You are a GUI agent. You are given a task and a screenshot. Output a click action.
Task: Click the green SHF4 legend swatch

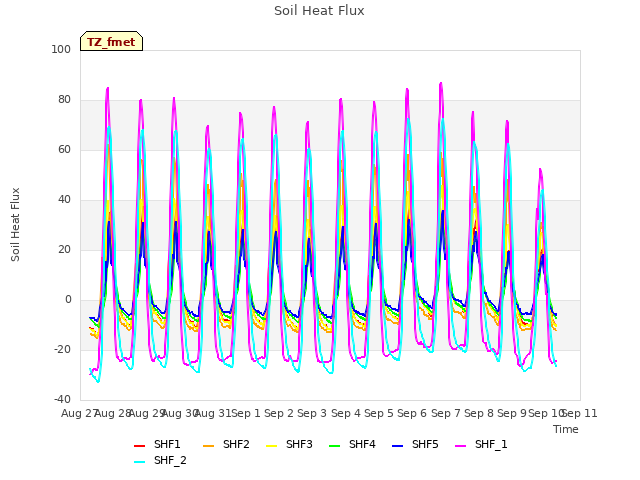tap(335, 445)
